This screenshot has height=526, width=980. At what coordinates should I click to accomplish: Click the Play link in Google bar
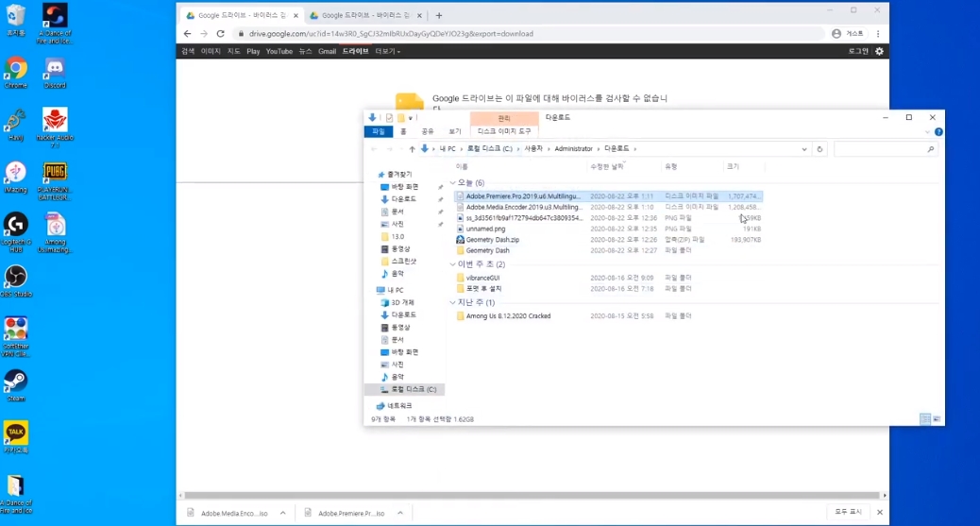pyautogui.click(x=253, y=51)
